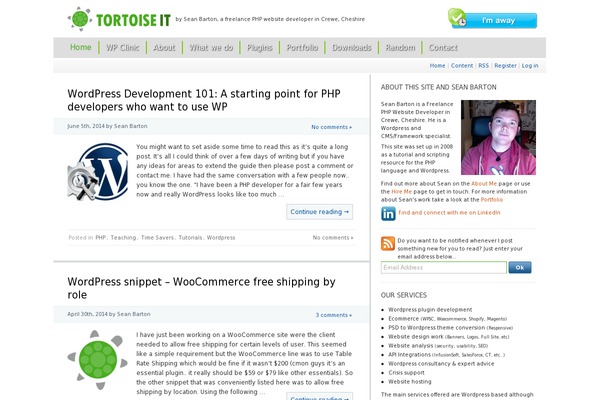600x400 pixels.
Task: Click the I'm away status badge
Action: pos(492,19)
